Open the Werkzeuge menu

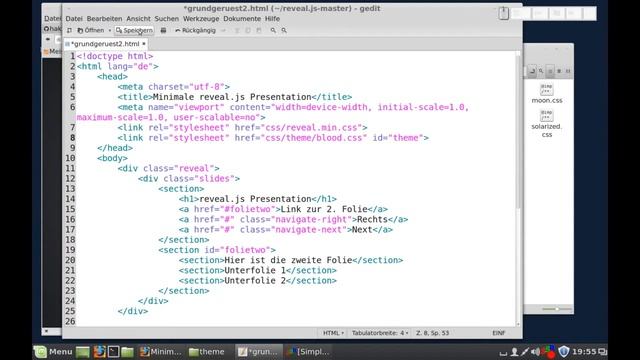tap(201, 18)
